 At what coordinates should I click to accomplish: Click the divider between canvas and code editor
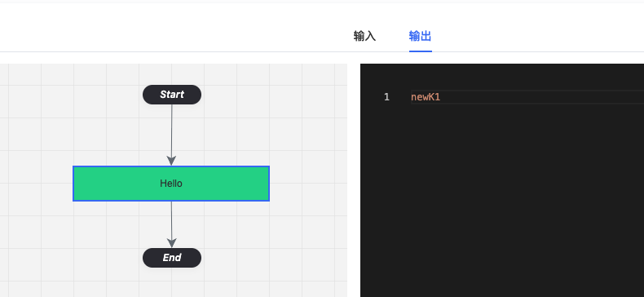(x=354, y=180)
